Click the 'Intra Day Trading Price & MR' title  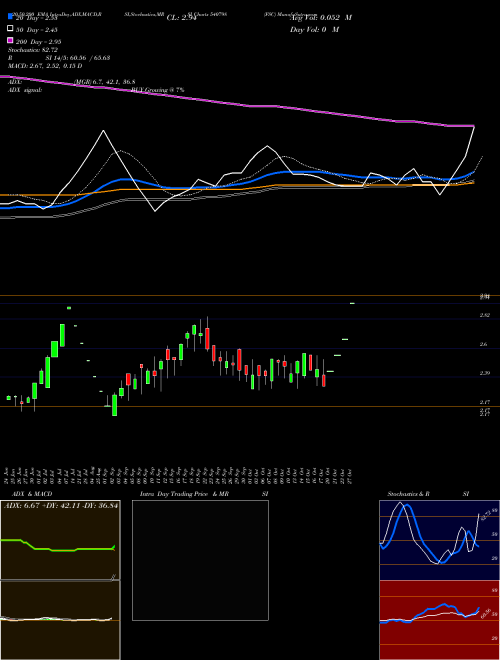pos(184,494)
